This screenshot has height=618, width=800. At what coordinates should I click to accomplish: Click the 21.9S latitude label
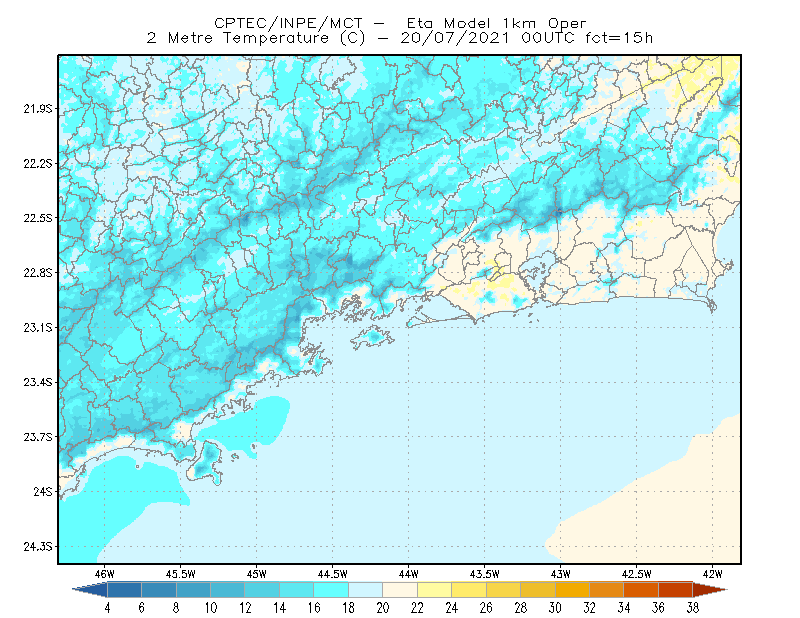[x=38, y=109]
